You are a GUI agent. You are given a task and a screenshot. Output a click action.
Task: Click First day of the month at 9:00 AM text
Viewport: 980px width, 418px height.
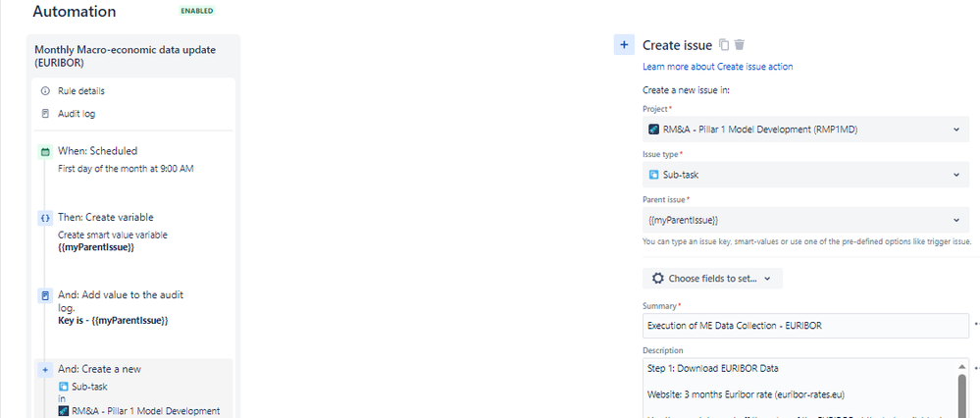point(126,168)
